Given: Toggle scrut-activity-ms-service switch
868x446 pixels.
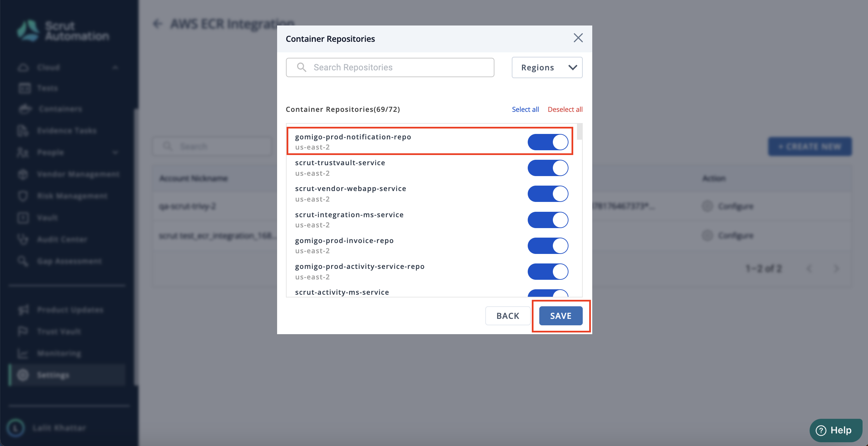Looking at the screenshot, I should coord(548,293).
